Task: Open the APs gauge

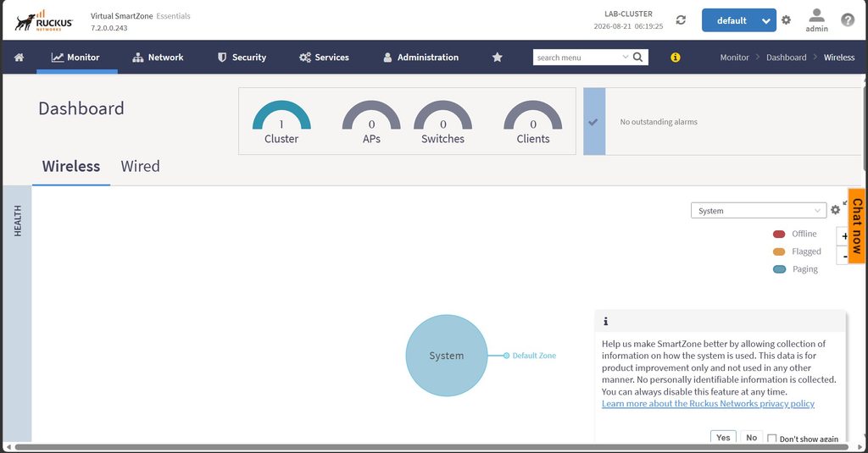Action: pyautogui.click(x=371, y=122)
